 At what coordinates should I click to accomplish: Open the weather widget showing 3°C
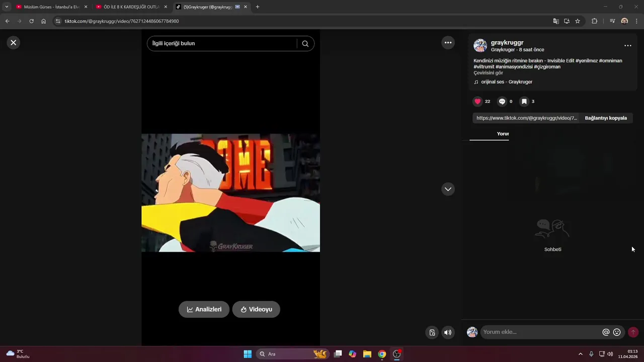18,354
